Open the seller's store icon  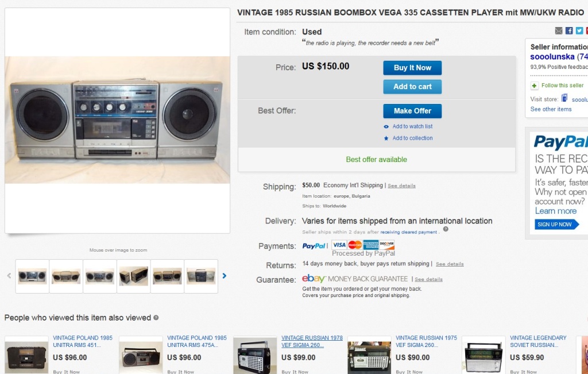[564, 98]
